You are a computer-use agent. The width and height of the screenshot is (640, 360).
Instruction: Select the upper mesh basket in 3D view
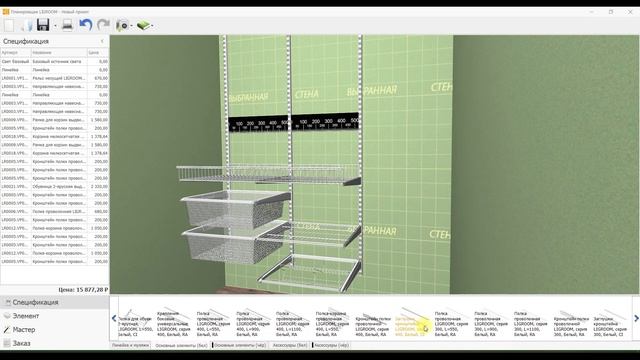pyautogui.click(x=235, y=209)
